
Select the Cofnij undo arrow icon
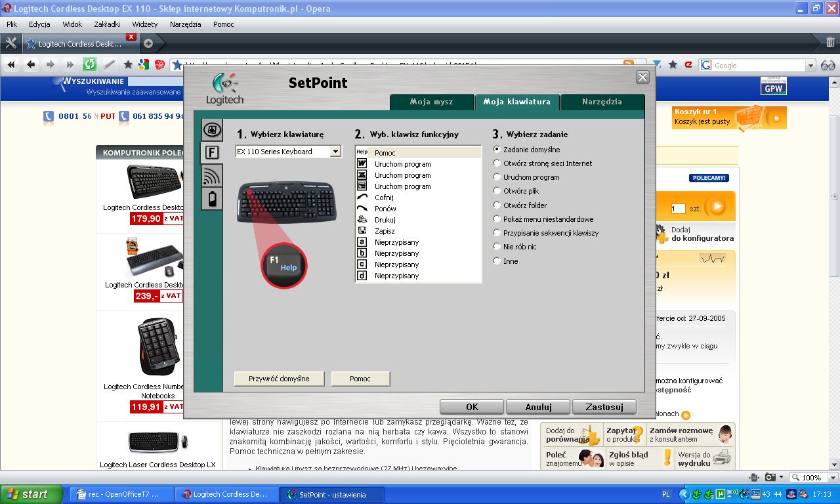point(362,198)
